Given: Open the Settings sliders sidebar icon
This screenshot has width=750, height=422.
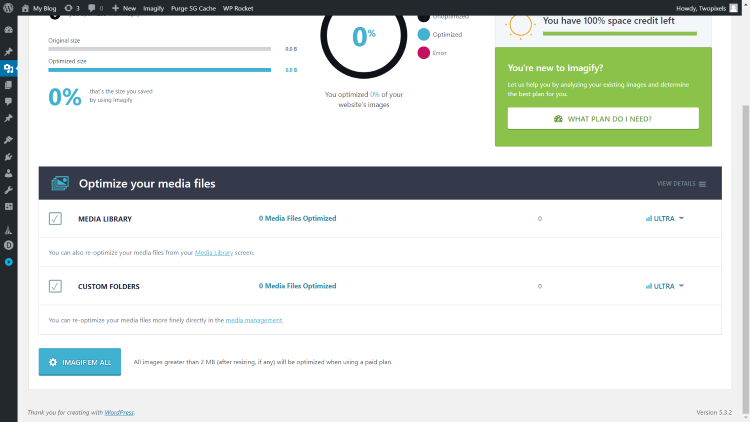Looking at the screenshot, I should point(9,207).
